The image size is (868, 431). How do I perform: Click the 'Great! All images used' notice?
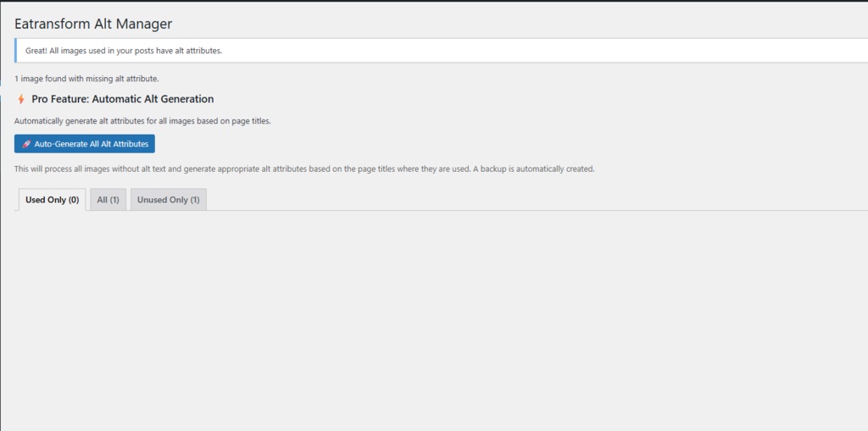point(441,51)
